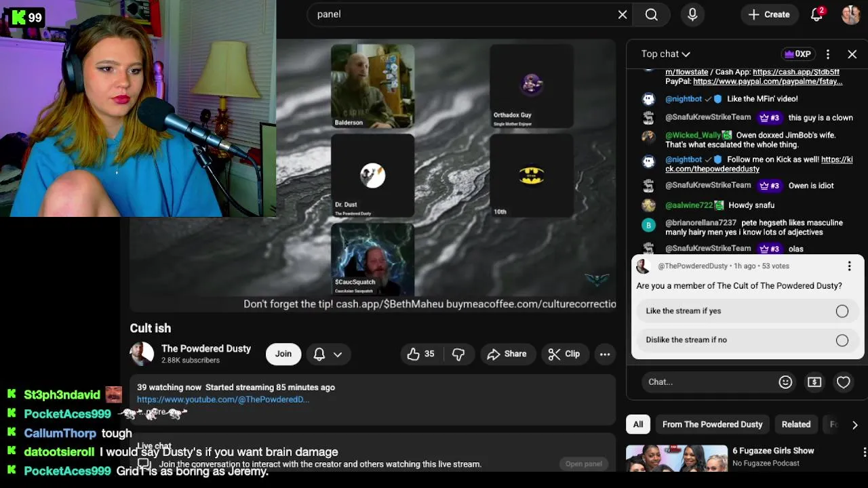Open Super Chat dollar icon
This screenshot has width=868, height=488.
click(814, 382)
